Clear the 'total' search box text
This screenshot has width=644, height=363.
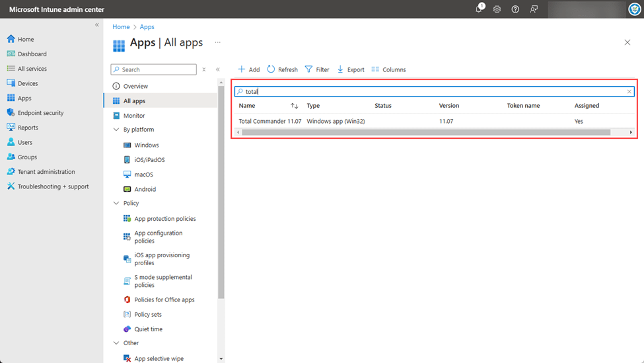pos(629,92)
